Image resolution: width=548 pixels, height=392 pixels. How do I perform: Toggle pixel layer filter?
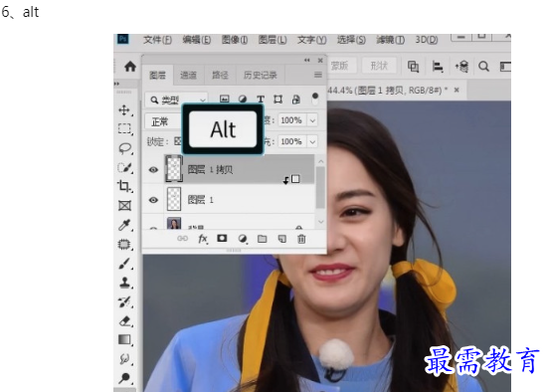click(x=225, y=99)
